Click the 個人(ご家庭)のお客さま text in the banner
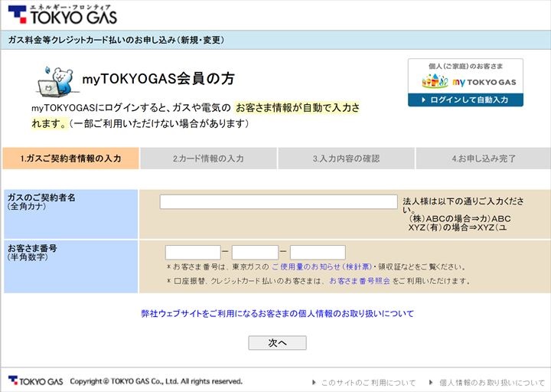 465,66
